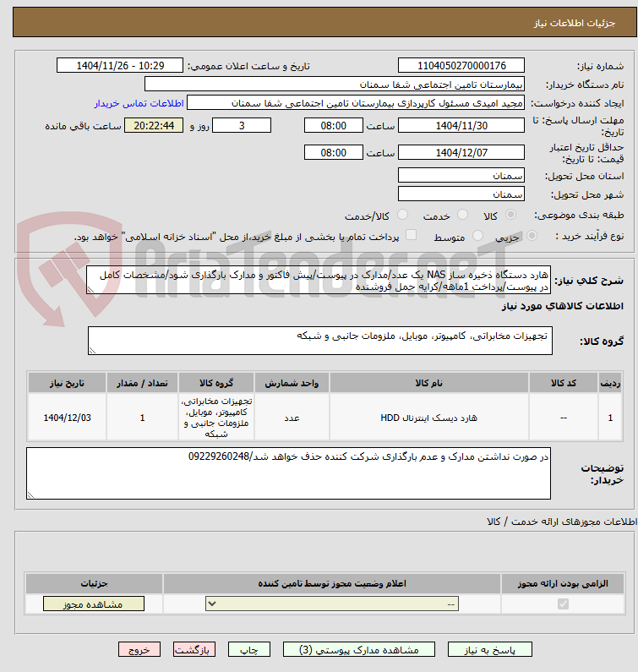The height and width of the screenshot is (672, 638).
Task: Select the کالا/خدمت radio button
Action: pos(402,215)
